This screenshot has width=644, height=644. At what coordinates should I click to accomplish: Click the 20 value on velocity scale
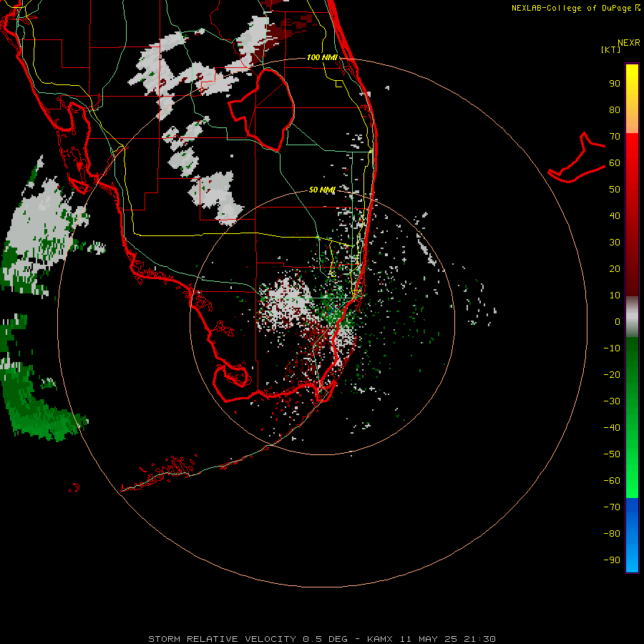[615, 269]
